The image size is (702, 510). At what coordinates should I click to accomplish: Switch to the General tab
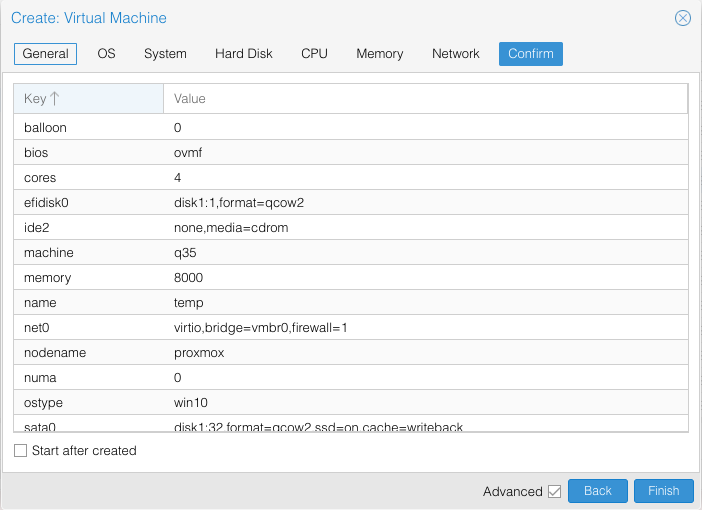click(x=45, y=54)
